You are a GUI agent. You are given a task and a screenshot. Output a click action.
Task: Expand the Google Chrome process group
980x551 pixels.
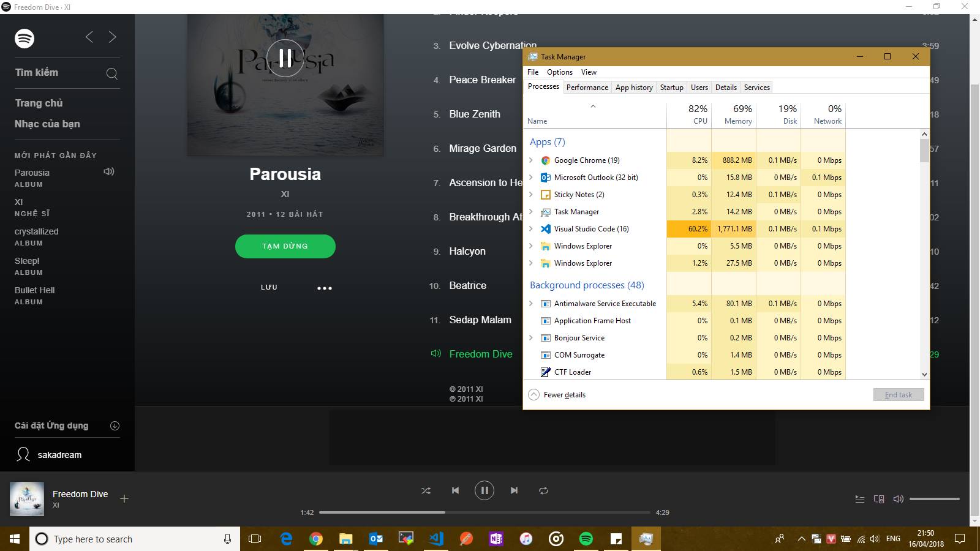[x=531, y=160]
